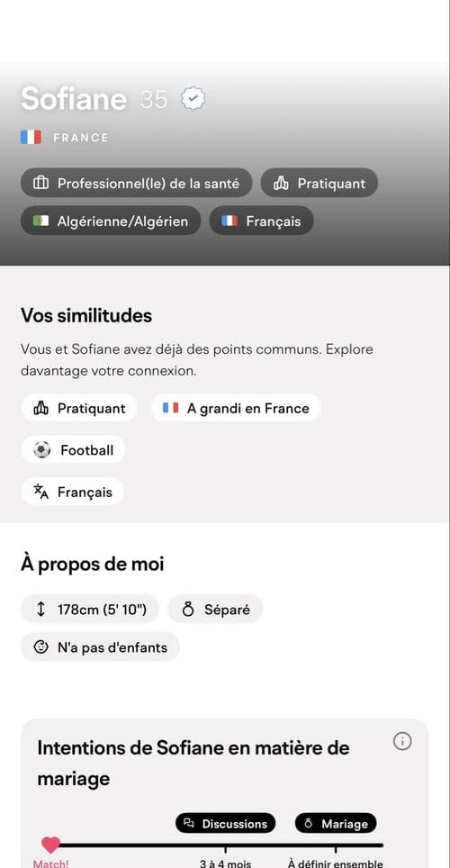Tap the translate icon beside Français
Screen dimensions: 450x868
tap(41, 492)
